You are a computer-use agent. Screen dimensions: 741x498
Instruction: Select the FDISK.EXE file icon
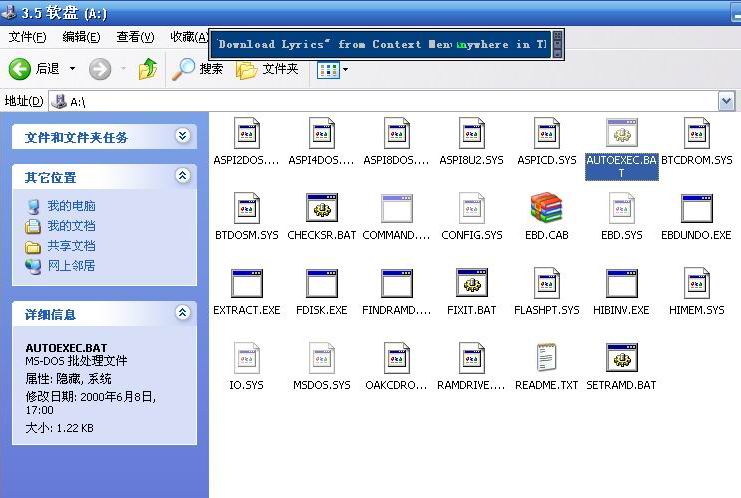[321, 283]
